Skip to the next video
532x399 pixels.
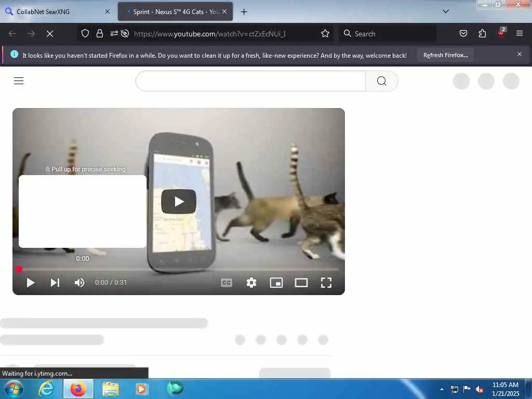[55, 283]
